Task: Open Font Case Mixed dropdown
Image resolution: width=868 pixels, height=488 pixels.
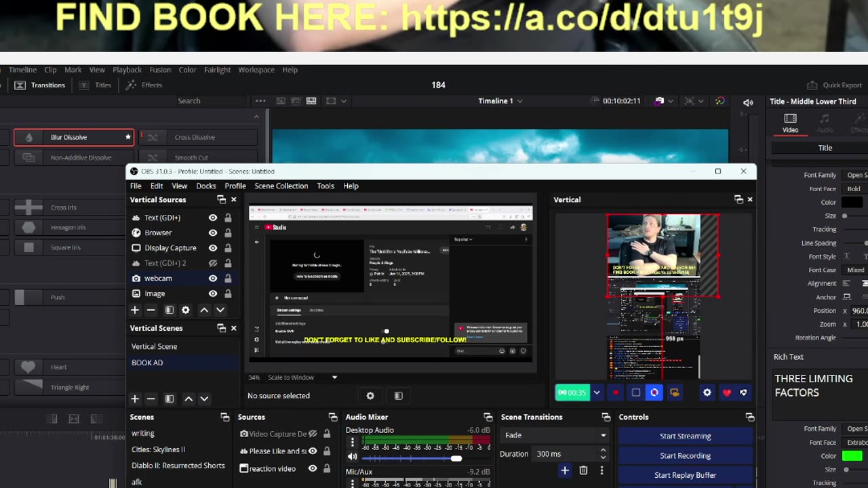Action: point(856,270)
